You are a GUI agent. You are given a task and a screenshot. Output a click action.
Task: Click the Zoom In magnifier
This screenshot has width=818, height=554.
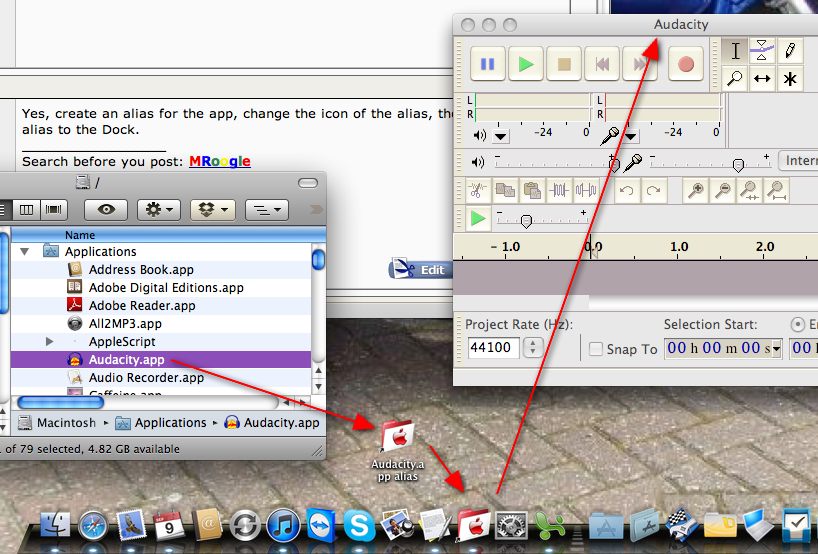coord(695,190)
